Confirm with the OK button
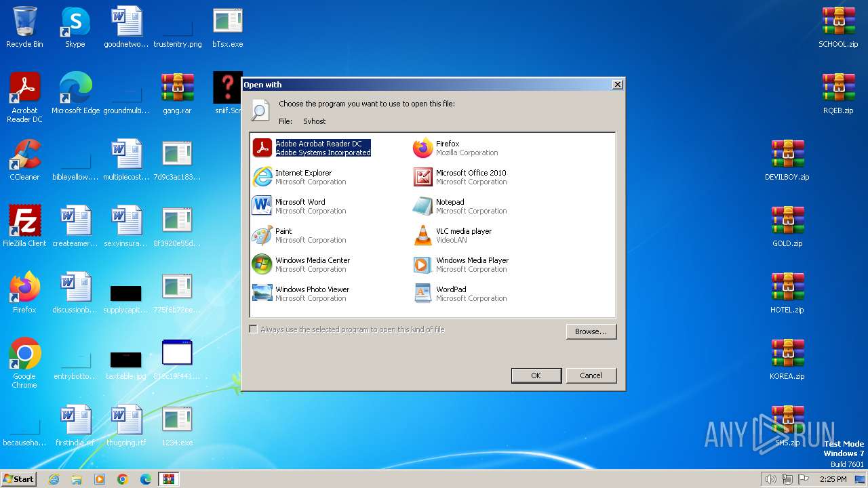 tap(536, 375)
